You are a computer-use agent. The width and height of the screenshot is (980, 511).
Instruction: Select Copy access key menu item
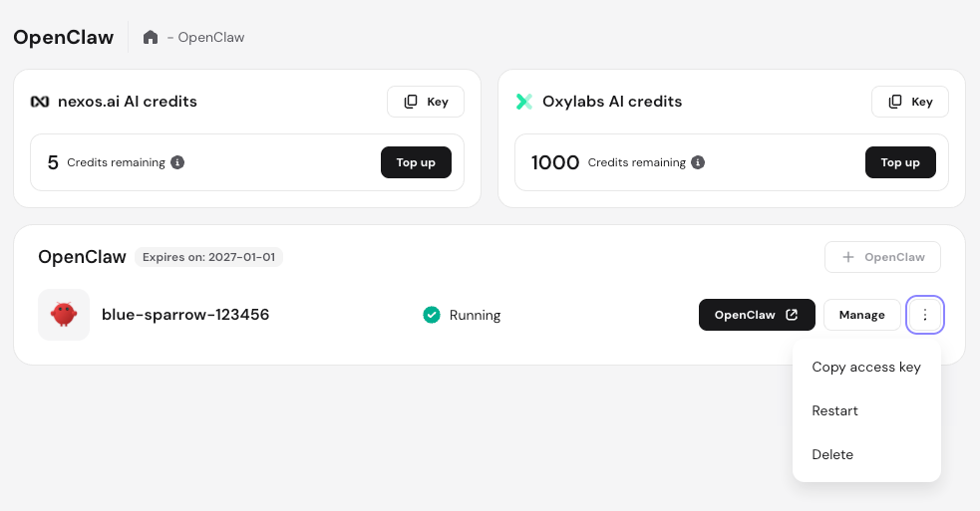click(866, 367)
